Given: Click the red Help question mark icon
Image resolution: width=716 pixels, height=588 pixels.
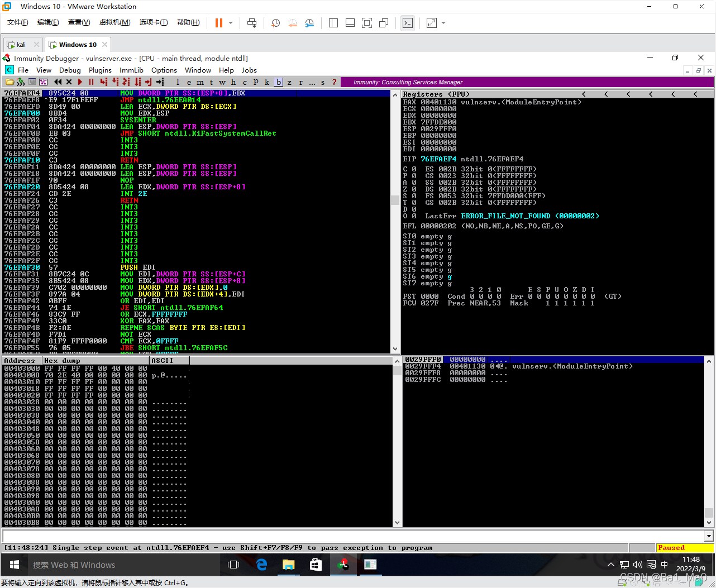Looking at the screenshot, I should [334, 82].
